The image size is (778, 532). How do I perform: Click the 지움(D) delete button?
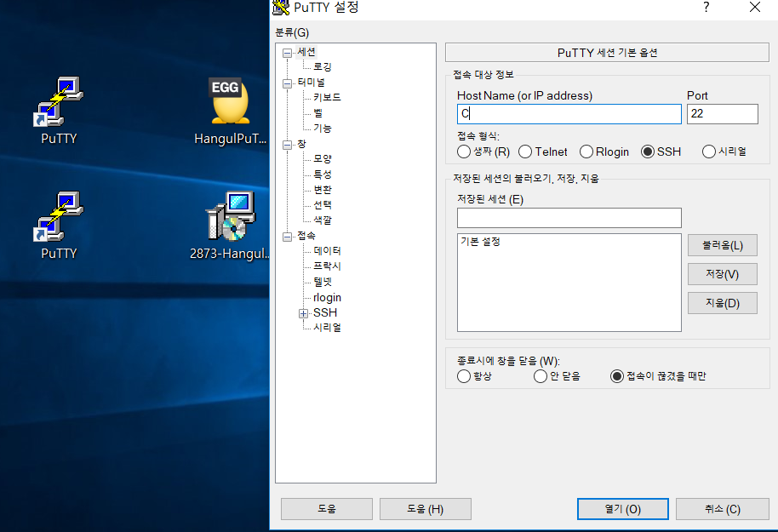click(x=723, y=303)
